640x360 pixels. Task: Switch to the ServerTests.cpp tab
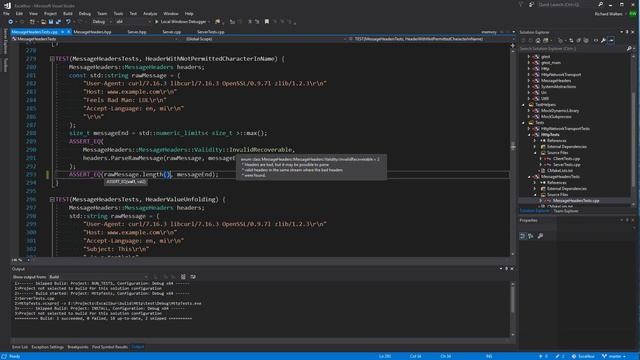[211, 32]
